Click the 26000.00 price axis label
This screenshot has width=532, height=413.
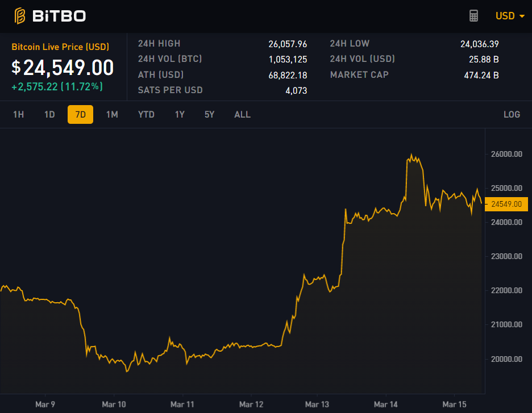click(506, 155)
